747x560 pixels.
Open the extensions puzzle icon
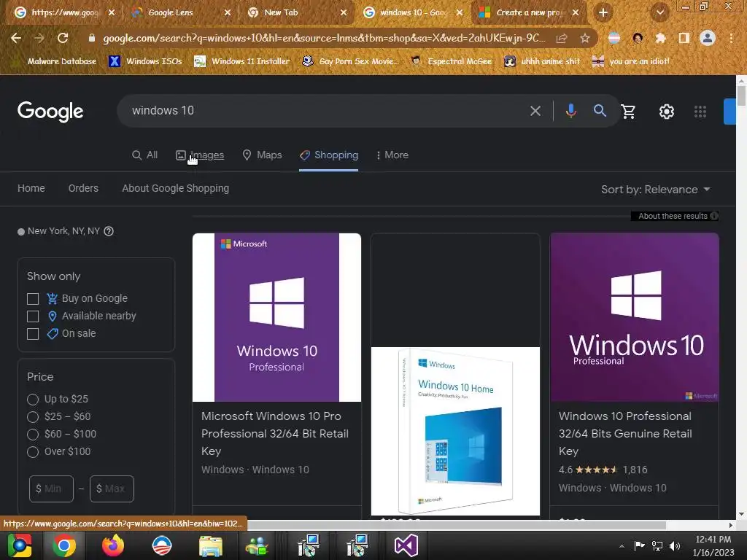pyautogui.click(x=661, y=38)
